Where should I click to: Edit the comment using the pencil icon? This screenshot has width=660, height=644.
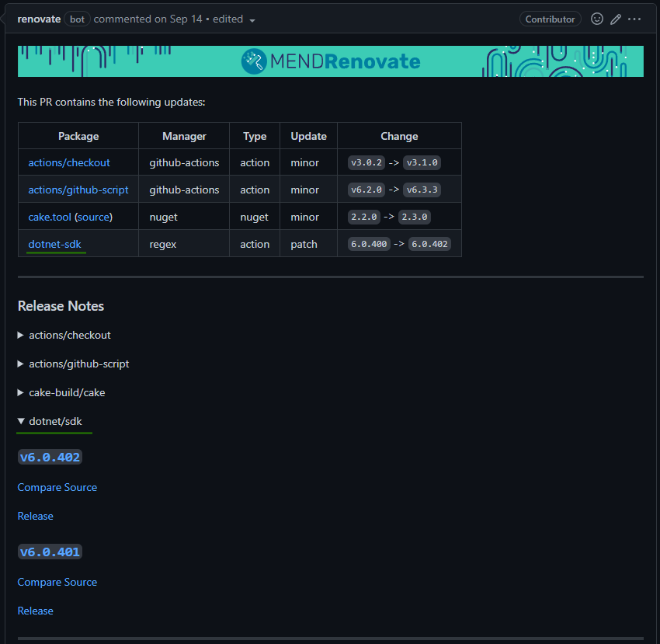click(x=616, y=19)
